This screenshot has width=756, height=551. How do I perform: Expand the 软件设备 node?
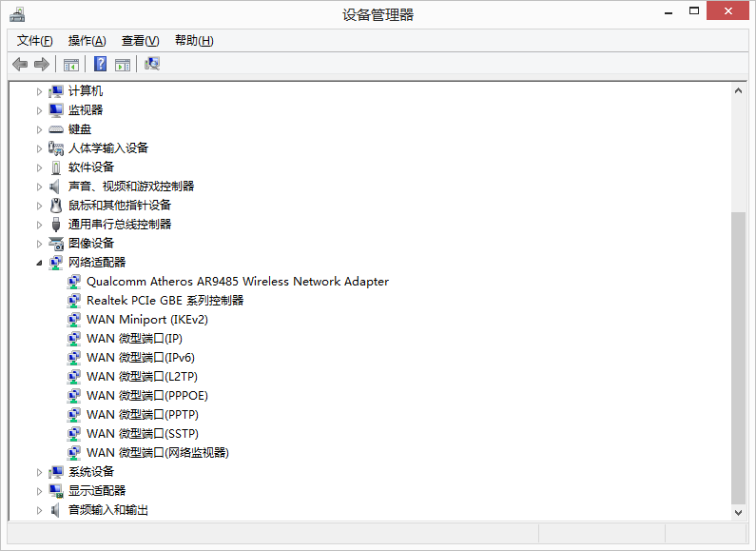pyautogui.click(x=39, y=167)
